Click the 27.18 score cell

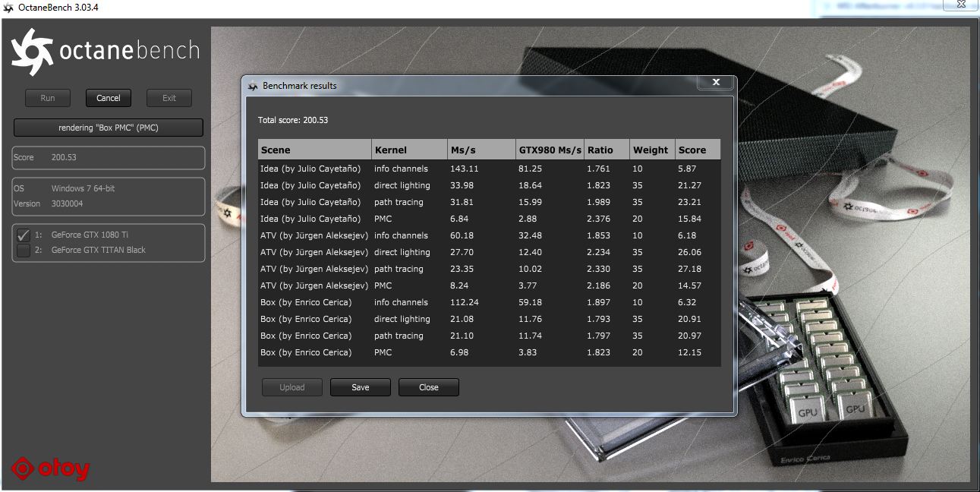coord(690,269)
